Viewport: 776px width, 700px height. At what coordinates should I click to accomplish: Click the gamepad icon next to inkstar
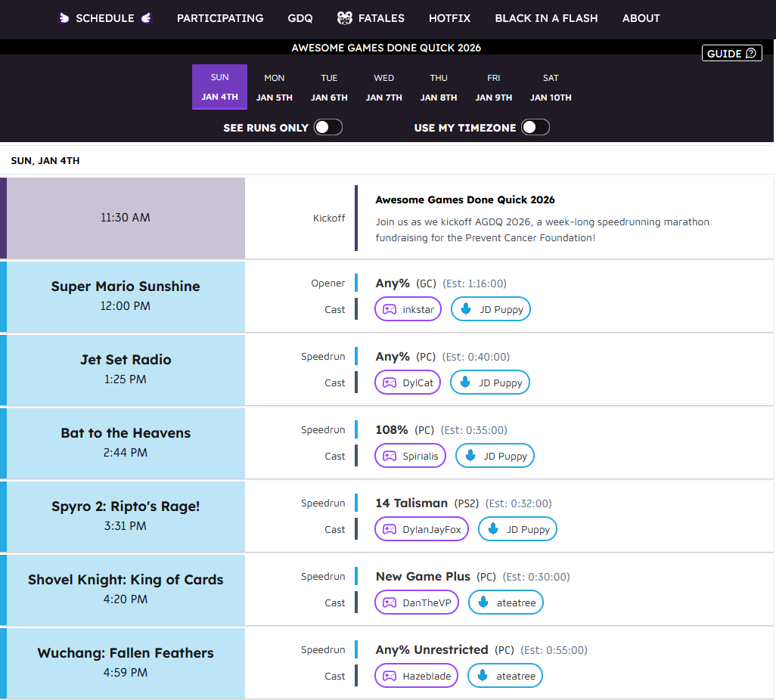coord(390,309)
